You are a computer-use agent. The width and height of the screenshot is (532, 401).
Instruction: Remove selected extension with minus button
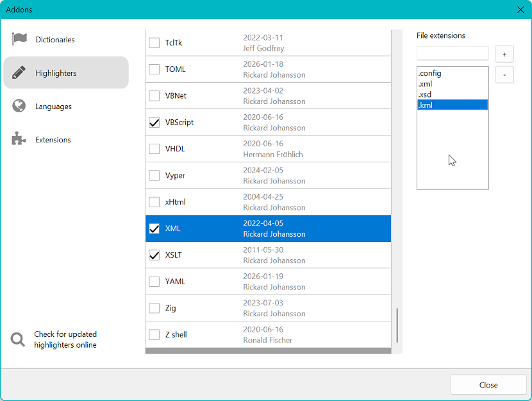[x=504, y=74]
